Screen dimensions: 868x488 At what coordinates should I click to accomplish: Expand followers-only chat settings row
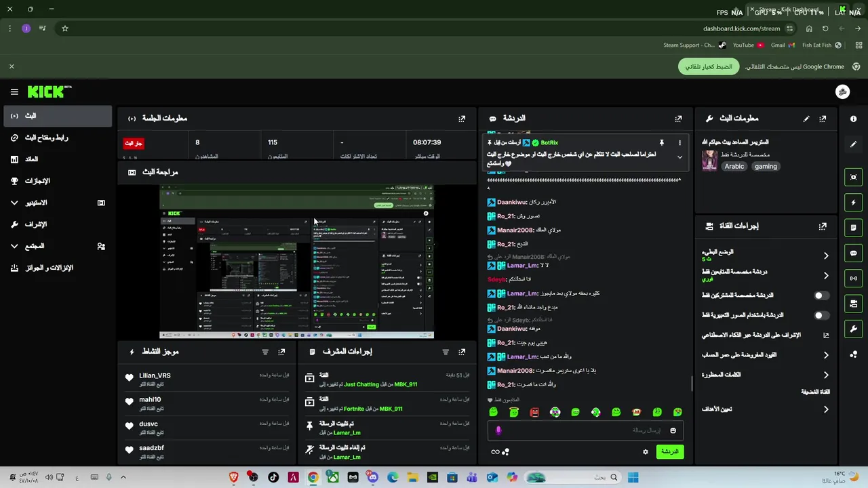coord(766,275)
